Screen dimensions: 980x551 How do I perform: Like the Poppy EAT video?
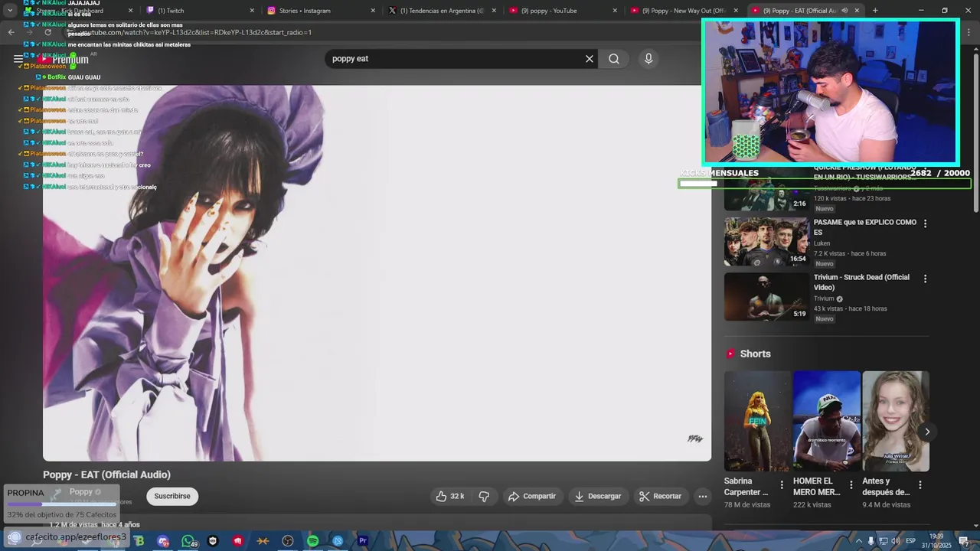tap(450, 496)
